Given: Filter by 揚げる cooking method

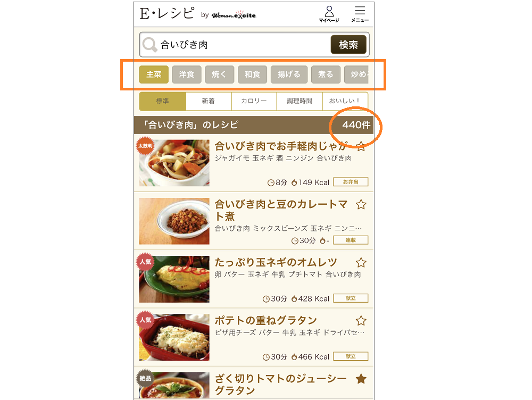Looking at the screenshot, I should coord(289,74).
